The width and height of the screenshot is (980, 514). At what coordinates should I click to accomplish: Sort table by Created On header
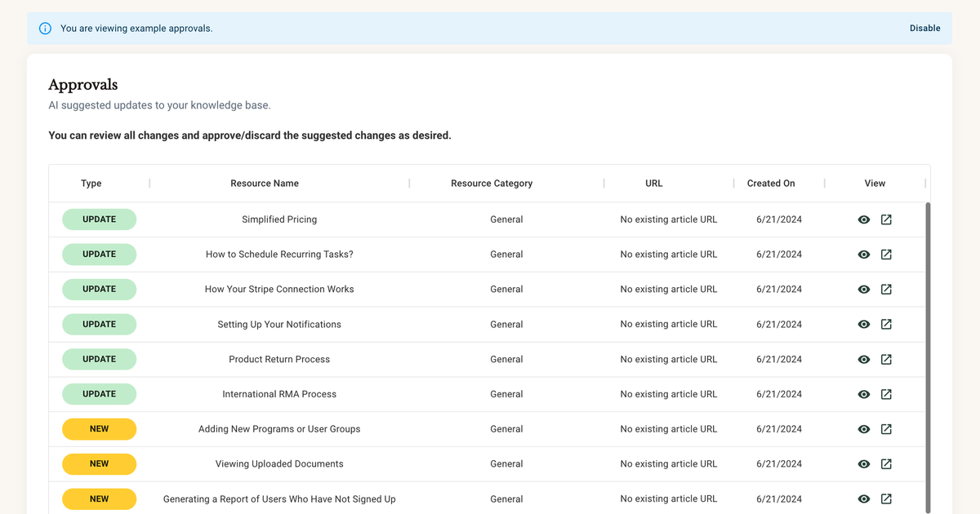[x=770, y=184]
